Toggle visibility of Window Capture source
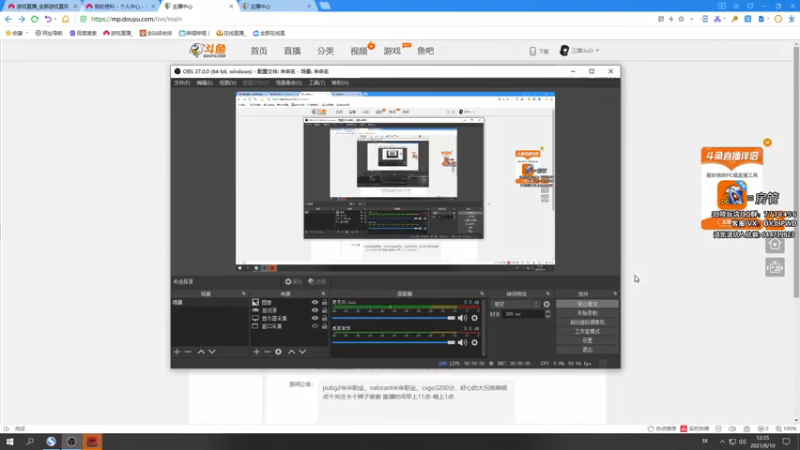The height and width of the screenshot is (450, 800). (315, 326)
